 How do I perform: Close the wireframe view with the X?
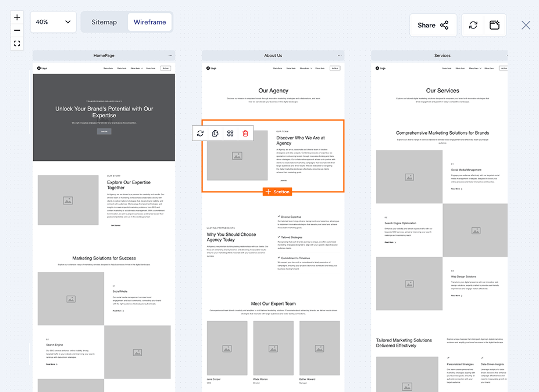point(525,25)
